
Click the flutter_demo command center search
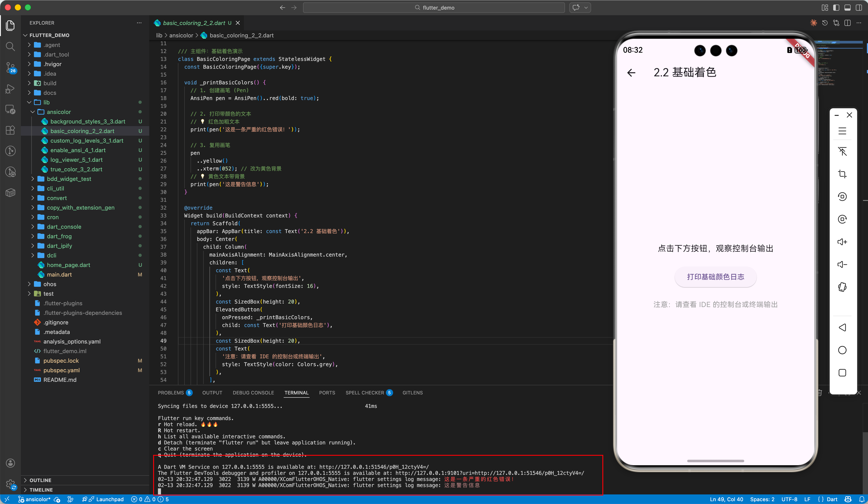tap(434, 8)
